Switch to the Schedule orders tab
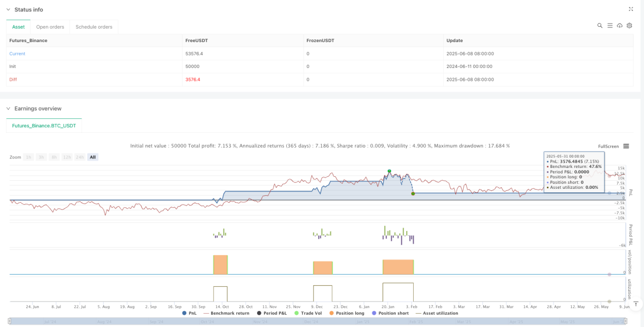Image resolution: width=644 pixels, height=327 pixels. coord(94,27)
